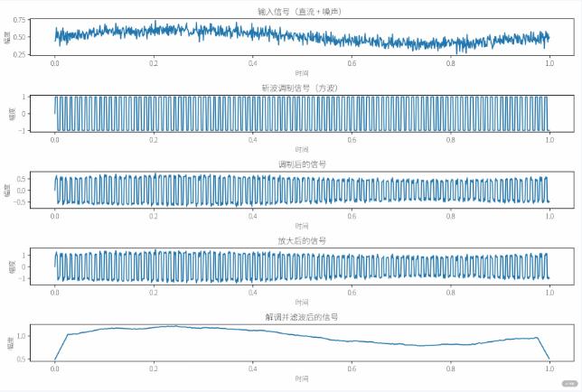Click the '时间' x-axis label under bottom plot
This screenshot has width=582, height=392.
point(302,379)
